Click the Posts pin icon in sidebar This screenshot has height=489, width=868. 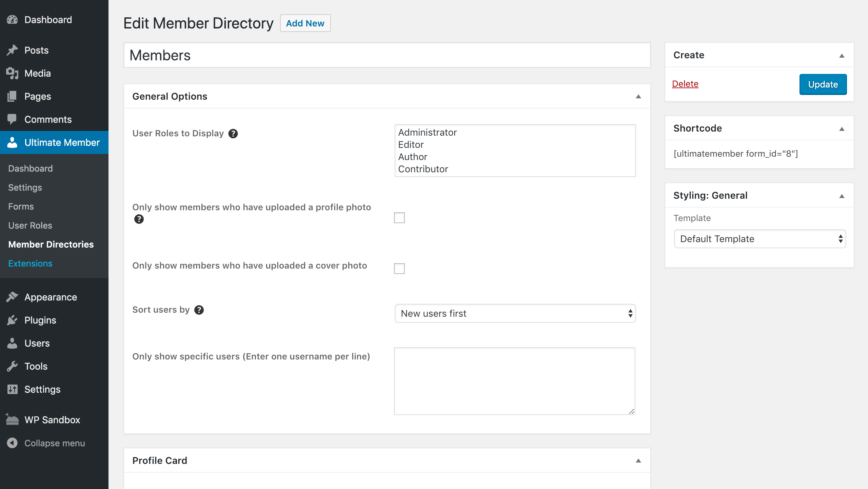(12, 50)
